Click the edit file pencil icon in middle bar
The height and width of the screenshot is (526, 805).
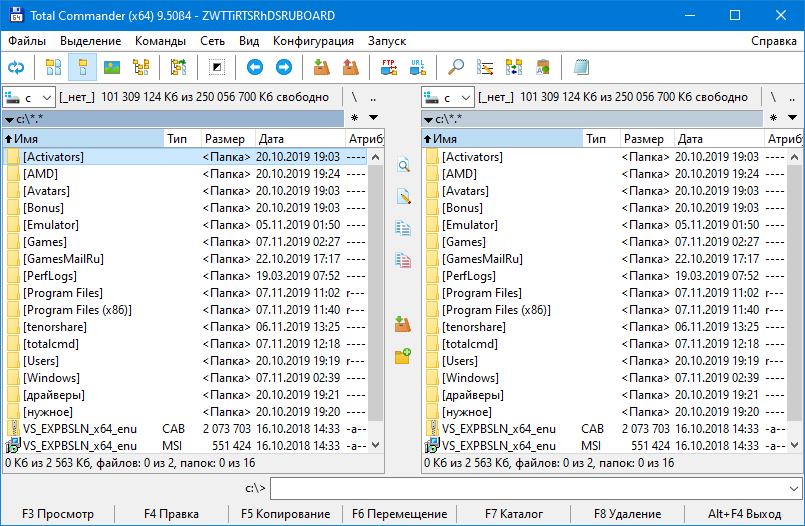pos(403,197)
